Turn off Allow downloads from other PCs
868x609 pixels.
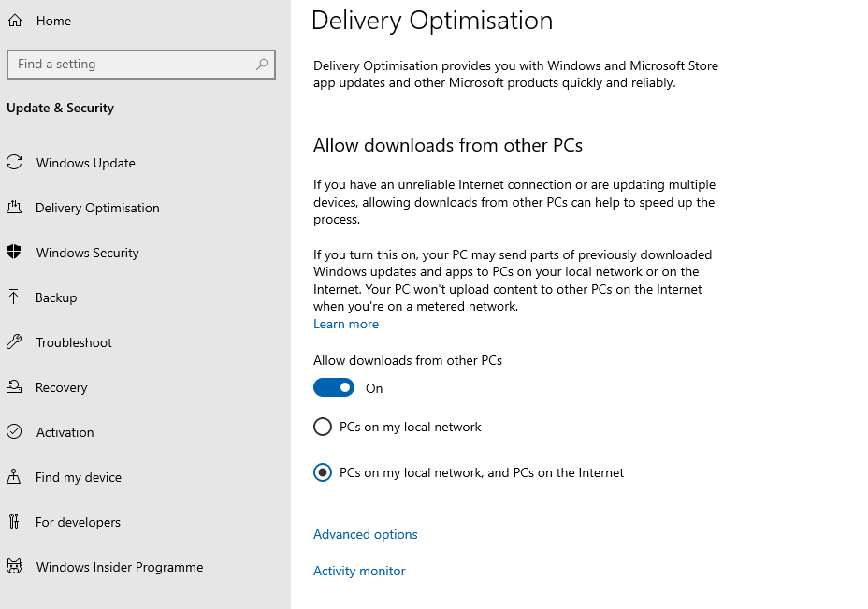point(334,387)
